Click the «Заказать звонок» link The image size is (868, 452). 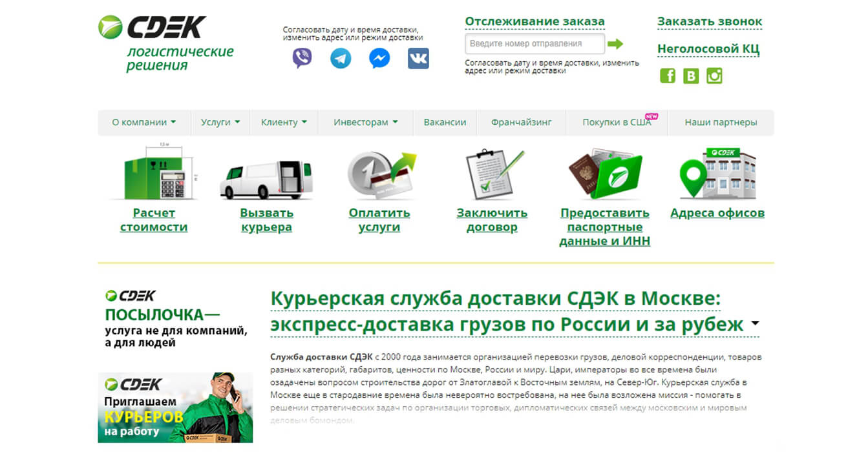(x=710, y=21)
